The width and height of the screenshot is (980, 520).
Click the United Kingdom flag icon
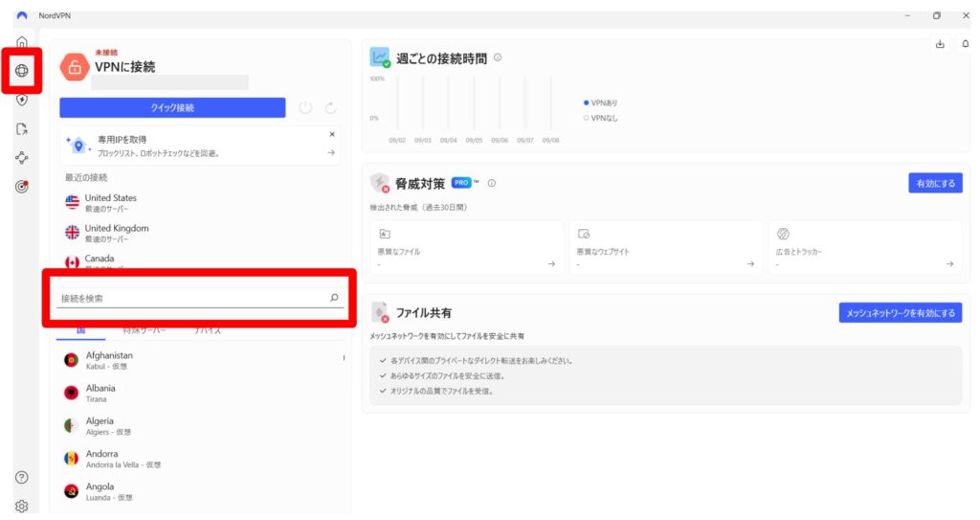click(73, 232)
